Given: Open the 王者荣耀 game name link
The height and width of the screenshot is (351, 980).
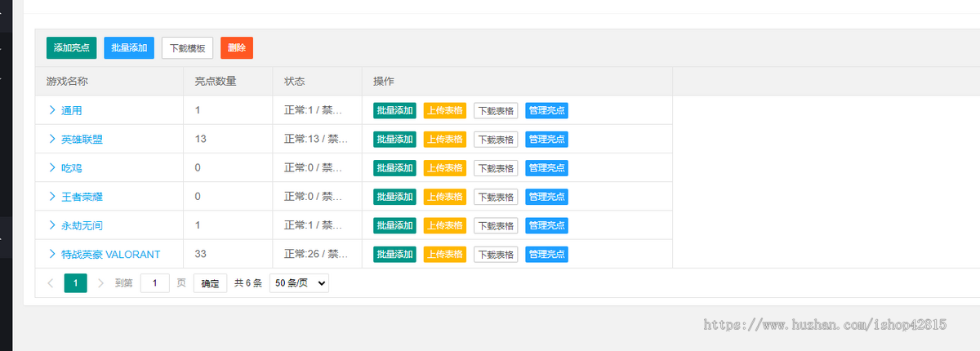Looking at the screenshot, I should click(82, 196).
